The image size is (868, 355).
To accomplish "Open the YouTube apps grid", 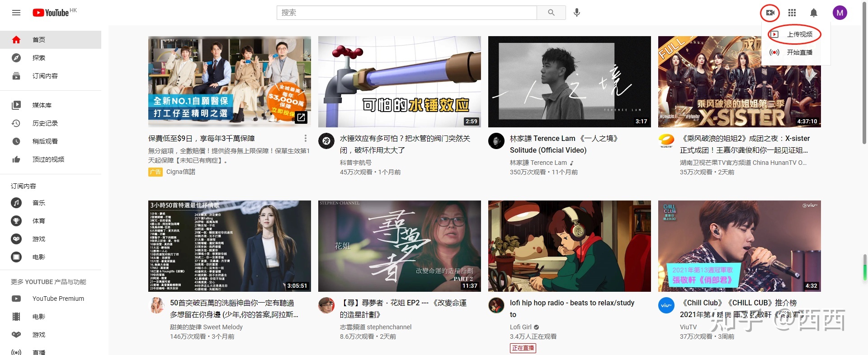I will coord(792,13).
